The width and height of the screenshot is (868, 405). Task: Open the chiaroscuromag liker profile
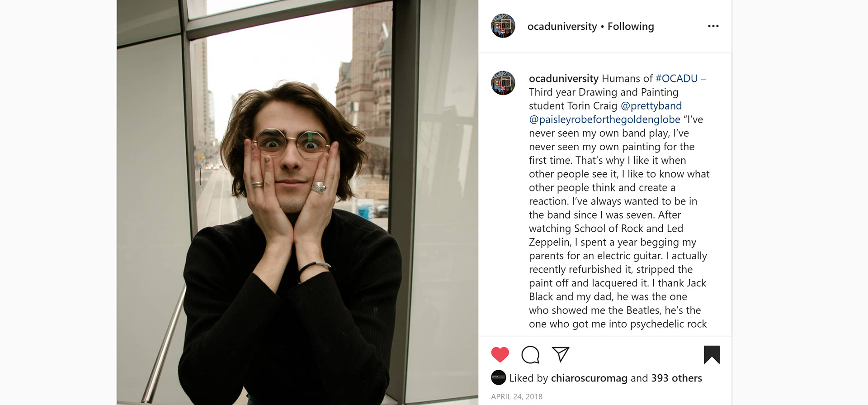[x=589, y=378]
